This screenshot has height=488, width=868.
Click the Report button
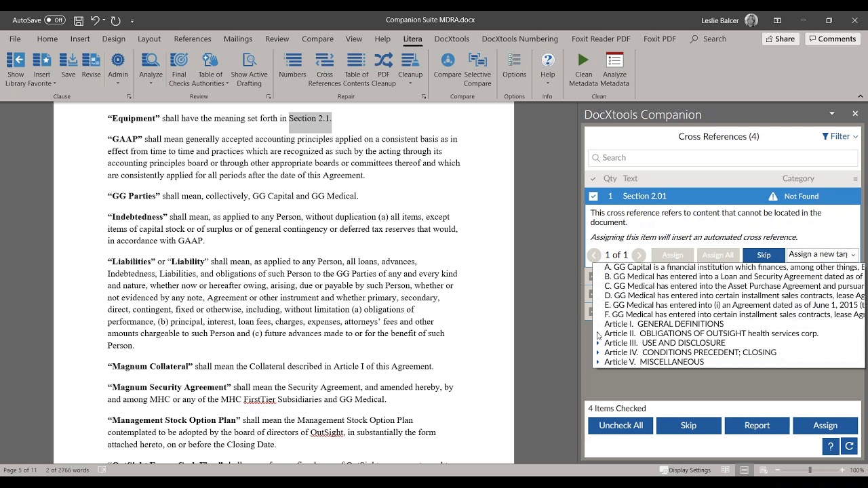tap(757, 425)
